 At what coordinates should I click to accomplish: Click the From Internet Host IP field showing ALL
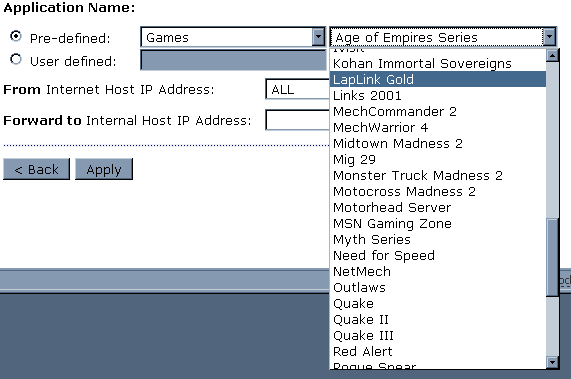click(298, 89)
